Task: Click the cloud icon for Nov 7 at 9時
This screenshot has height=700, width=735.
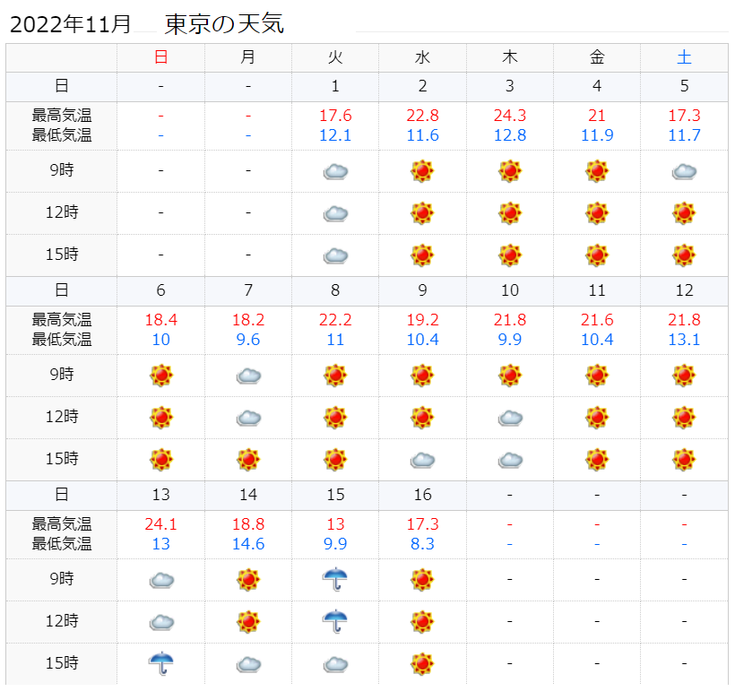Action: click(x=248, y=376)
